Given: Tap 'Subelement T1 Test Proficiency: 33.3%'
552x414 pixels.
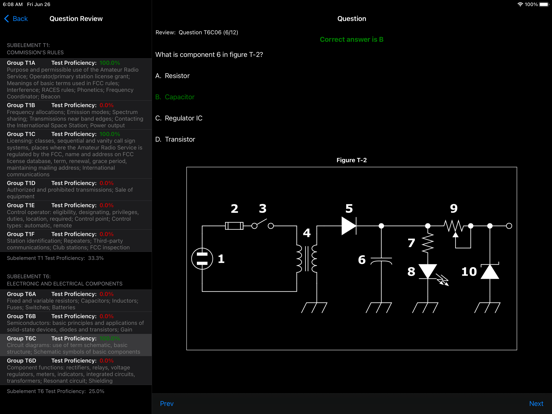Looking at the screenshot, I should coord(55,258).
